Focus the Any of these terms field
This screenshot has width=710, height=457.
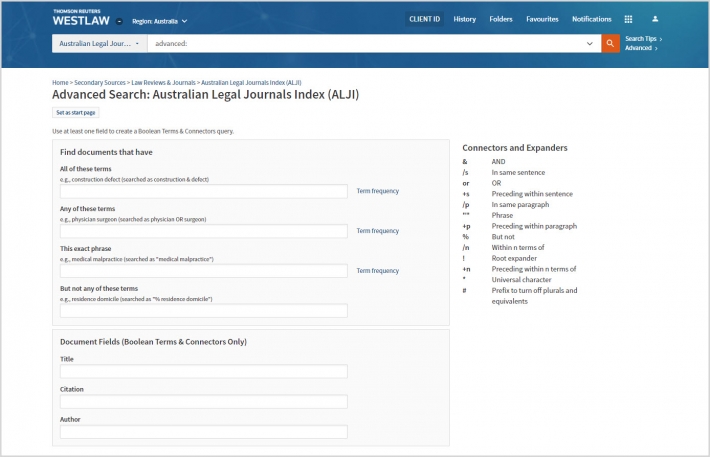[204, 231]
